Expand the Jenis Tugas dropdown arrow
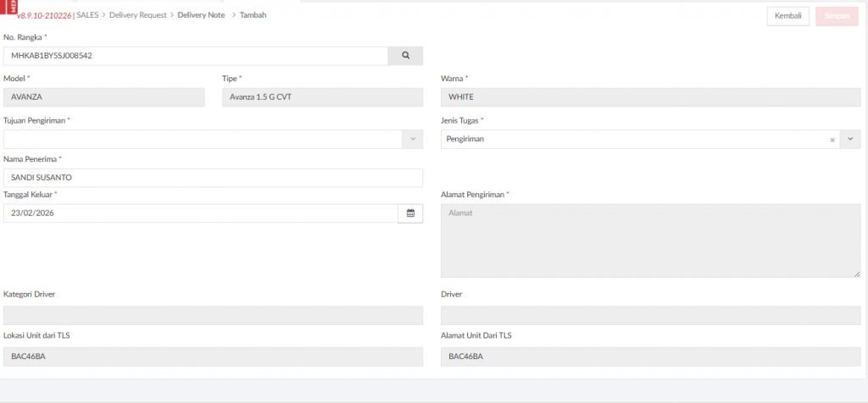868x403 pixels. (850, 139)
